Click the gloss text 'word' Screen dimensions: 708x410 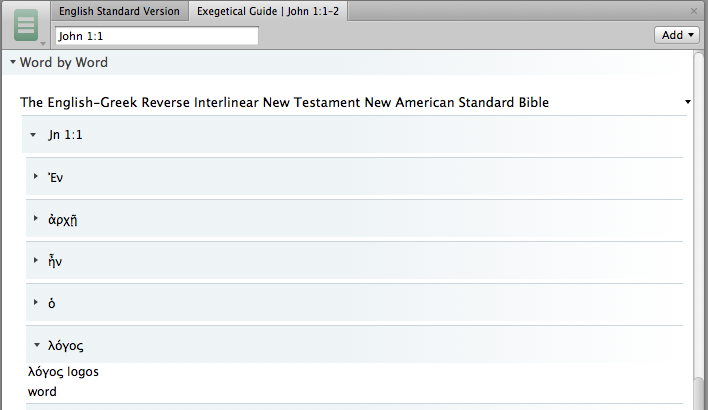pyautogui.click(x=42, y=391)
